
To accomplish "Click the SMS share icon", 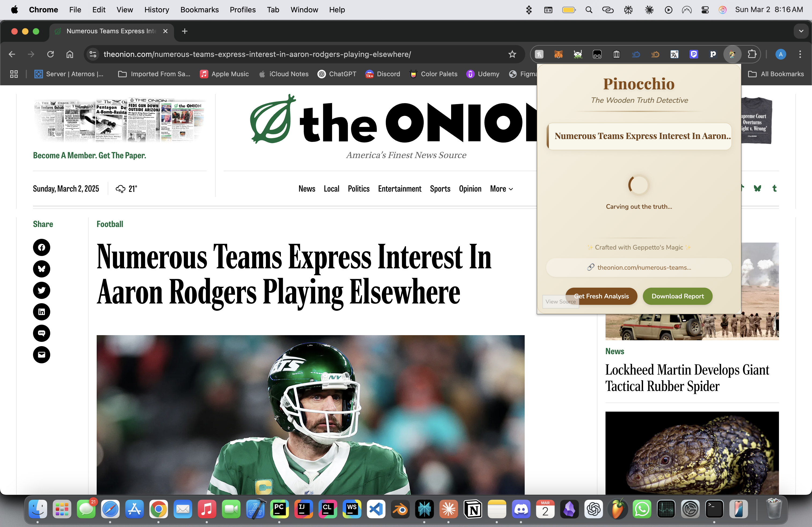I will tap(42, 333).
